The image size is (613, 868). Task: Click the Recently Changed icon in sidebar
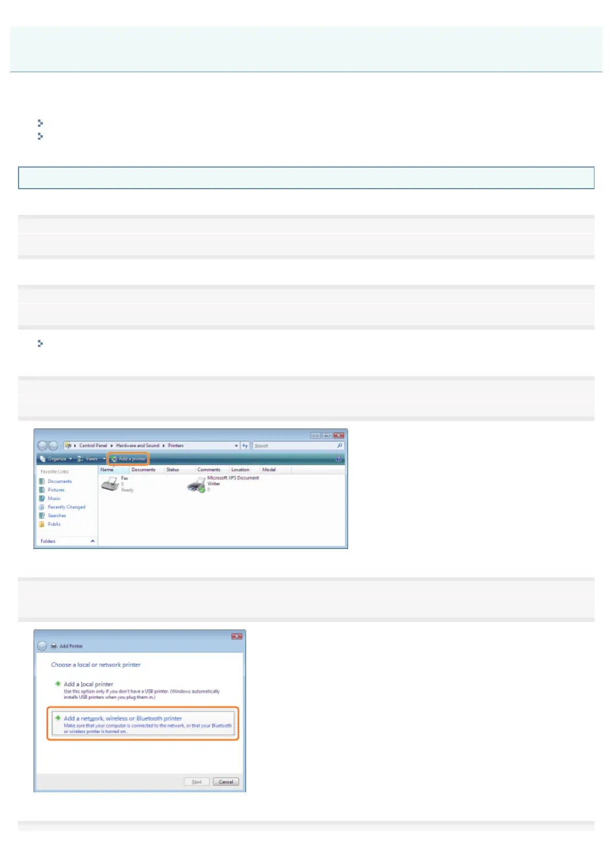tap(42, 507)
